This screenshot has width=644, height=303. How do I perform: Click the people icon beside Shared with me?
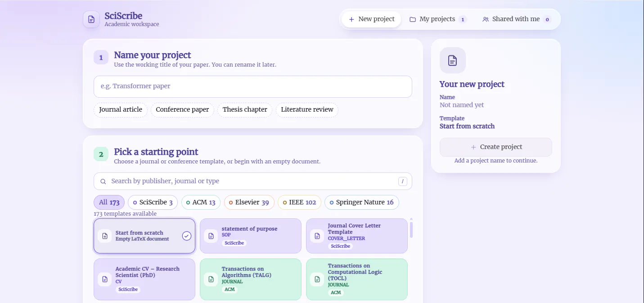486,19
